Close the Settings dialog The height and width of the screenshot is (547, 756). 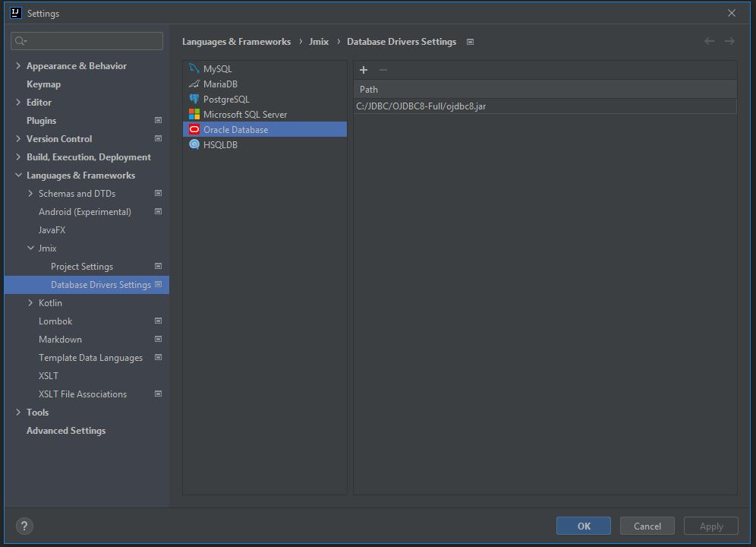click(732, 13)
